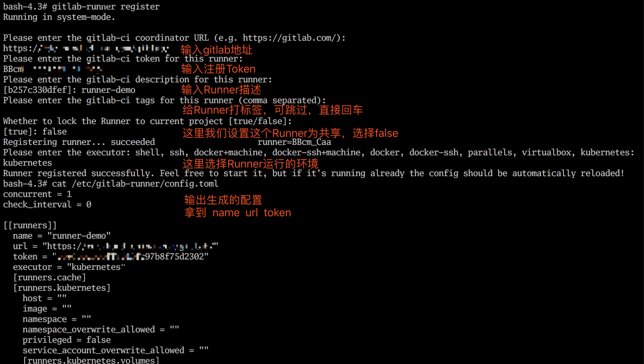Click the '输入注册Token' annotation text

click(x=218, y=69)
